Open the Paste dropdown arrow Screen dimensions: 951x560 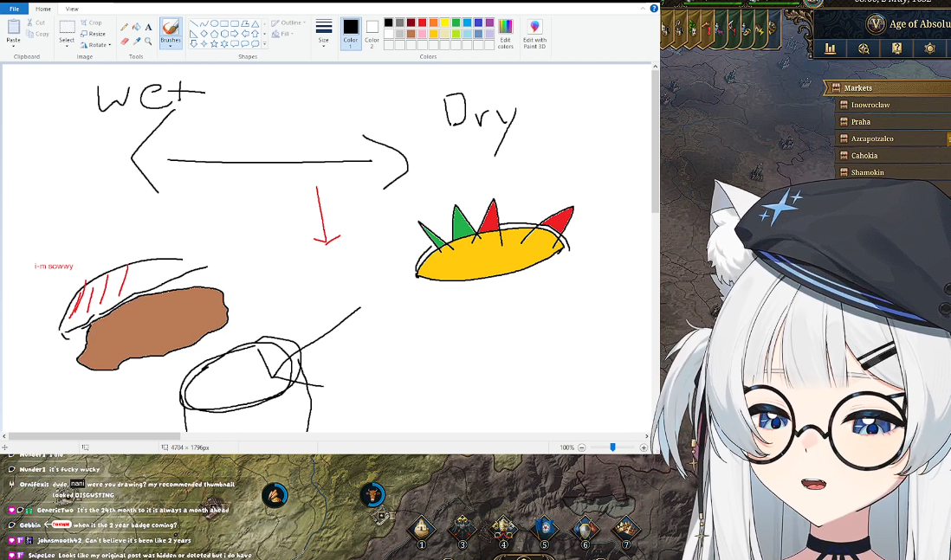[x=13, y=46]
